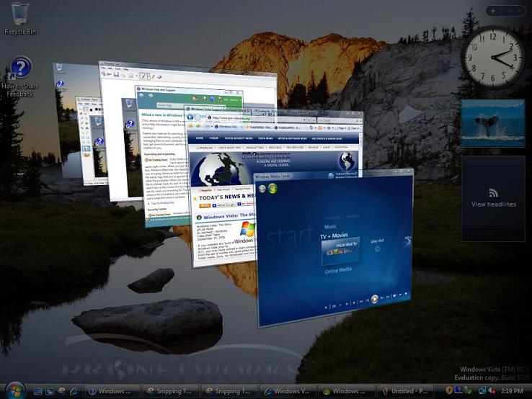Click the green Media Center logo button
Screen dimensions: 532x399
click(x=273, y=188)
